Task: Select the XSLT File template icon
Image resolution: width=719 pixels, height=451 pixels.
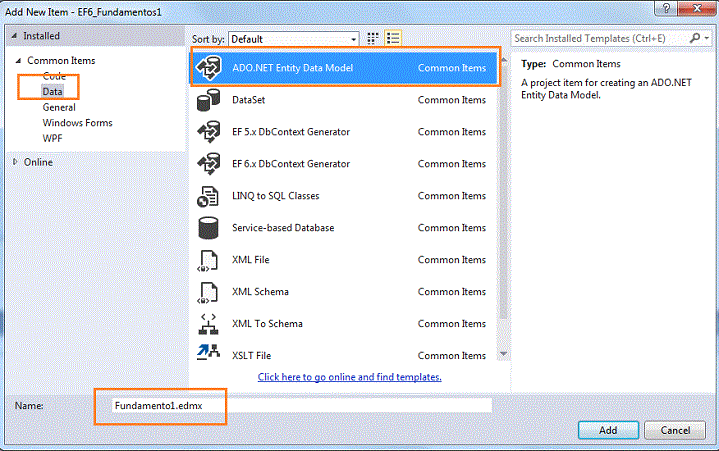Action: (208, 352)
